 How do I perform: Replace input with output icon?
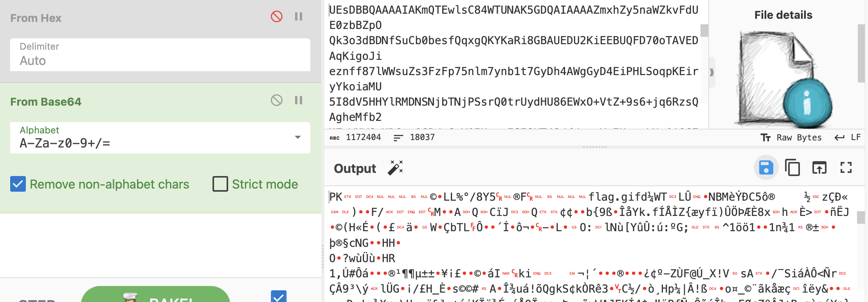(x=819, y=168)
